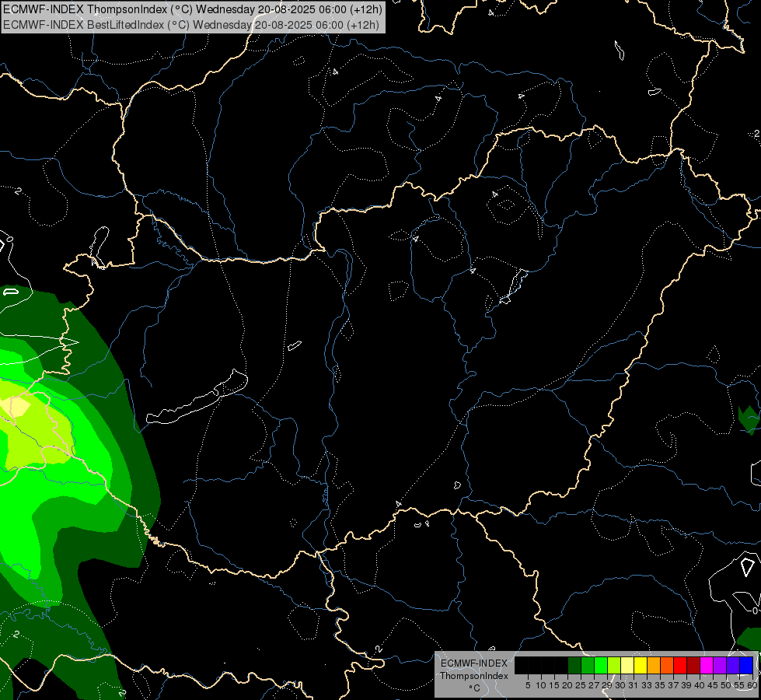Click the legend title ThompsonIndex label
The image size is (761, 700).
click(x=474, y=676)
